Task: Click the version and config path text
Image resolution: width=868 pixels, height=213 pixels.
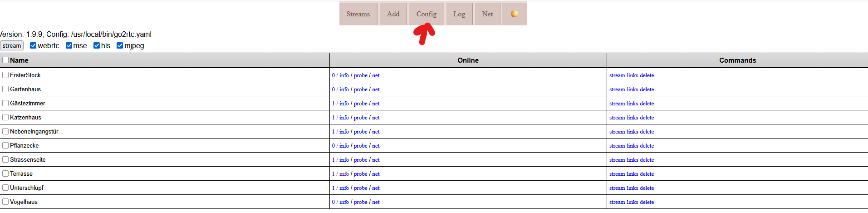Action: pyautogui.click(x=76, y=34)
